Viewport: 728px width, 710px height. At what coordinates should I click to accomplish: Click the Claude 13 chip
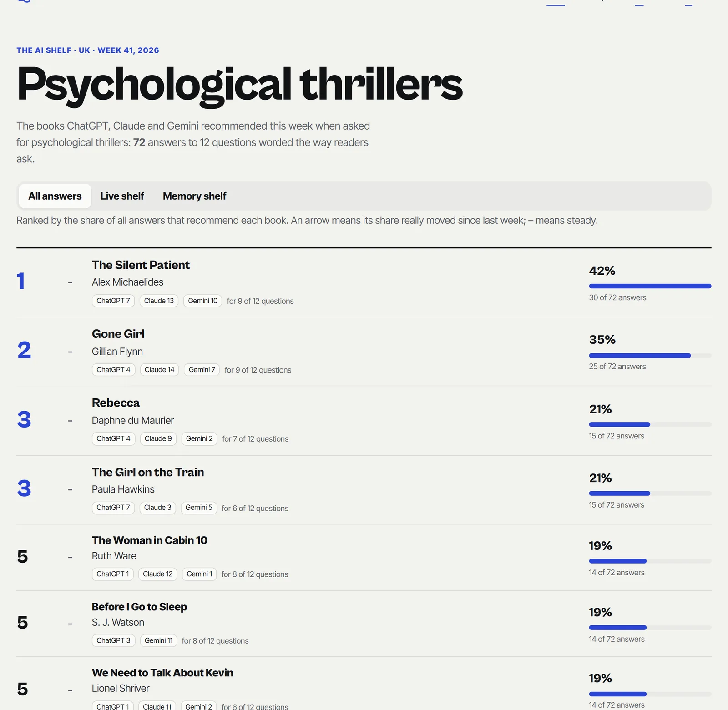pos(159,301)
